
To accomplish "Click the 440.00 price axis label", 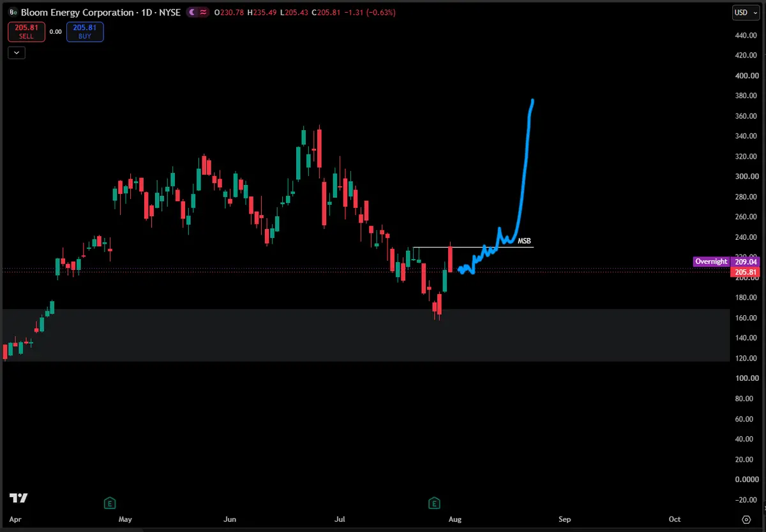I will [x=745, y=35].
